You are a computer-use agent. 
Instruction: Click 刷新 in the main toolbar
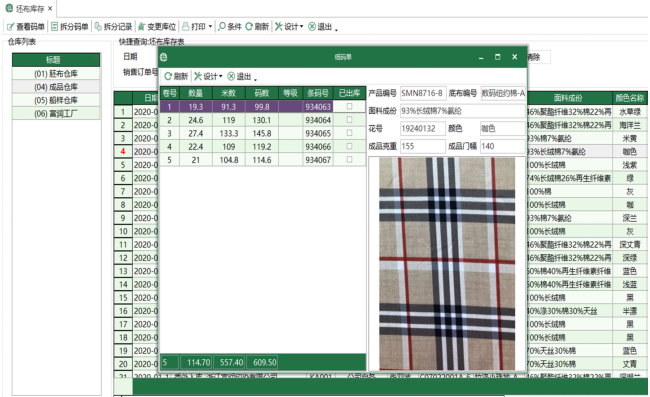pos(257,27)
